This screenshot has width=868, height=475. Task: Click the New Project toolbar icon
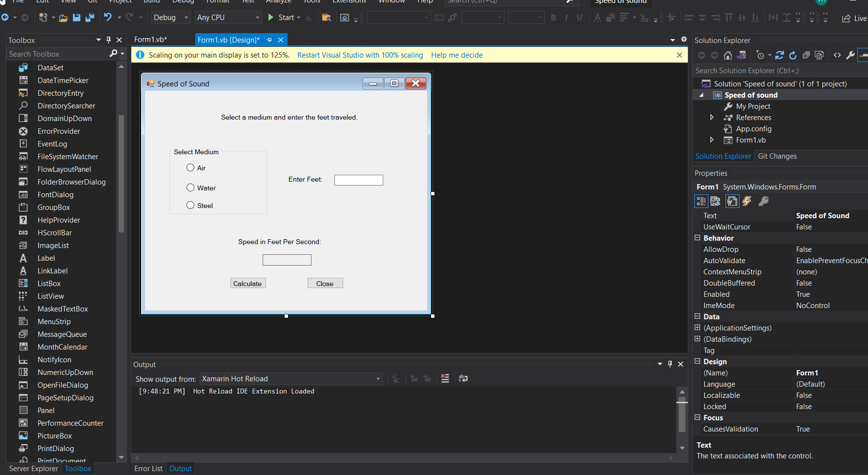(43, 18)
